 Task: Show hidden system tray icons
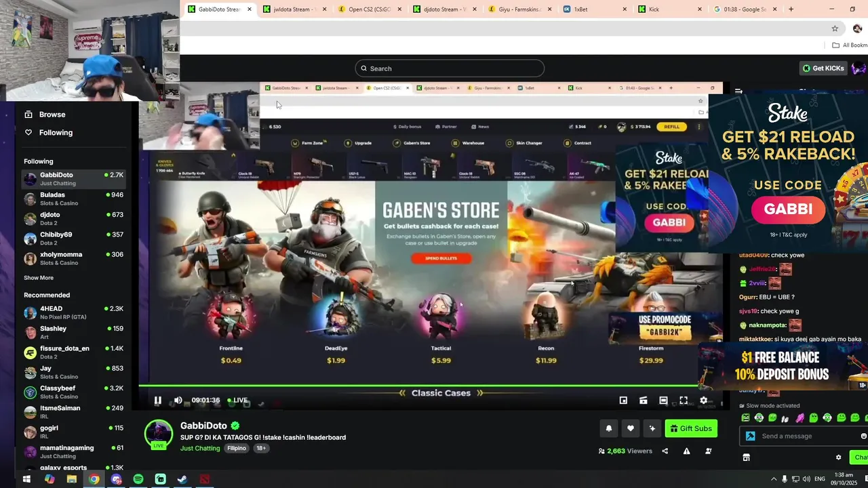(x=774, y=479)
